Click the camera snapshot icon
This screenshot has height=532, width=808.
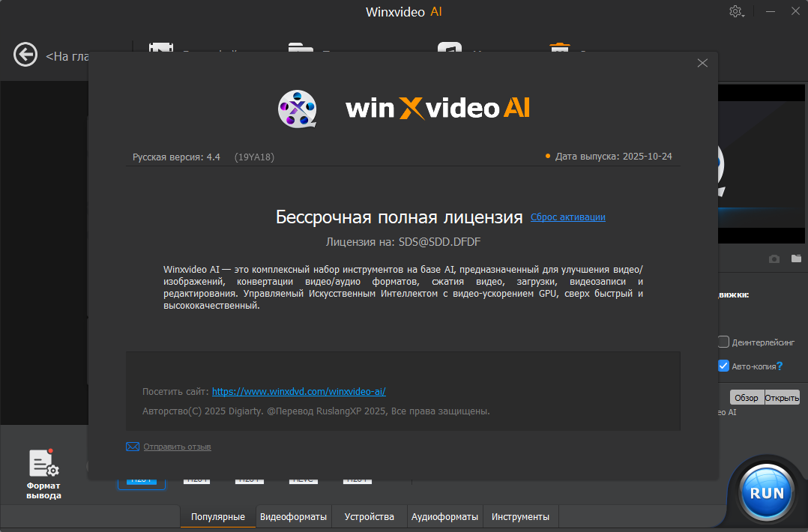[774, 259]
